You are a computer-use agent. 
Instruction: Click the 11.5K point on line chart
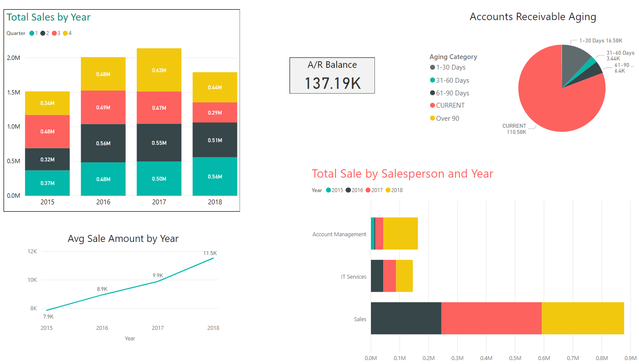click(213, 258)
